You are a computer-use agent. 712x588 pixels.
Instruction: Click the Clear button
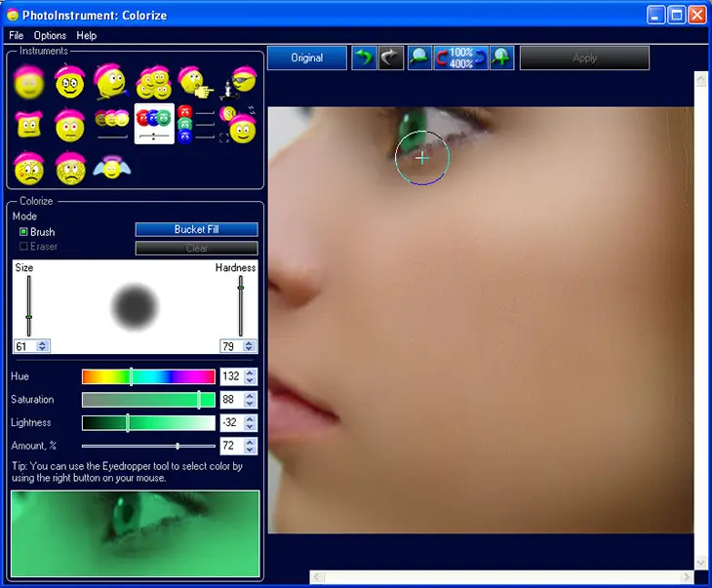click(197, 248)
